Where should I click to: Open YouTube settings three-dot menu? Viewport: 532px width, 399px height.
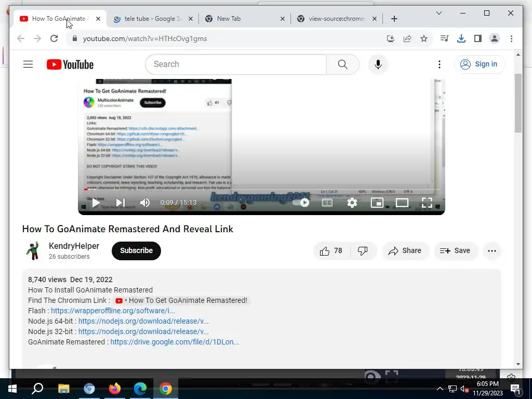tap(440, 64)
